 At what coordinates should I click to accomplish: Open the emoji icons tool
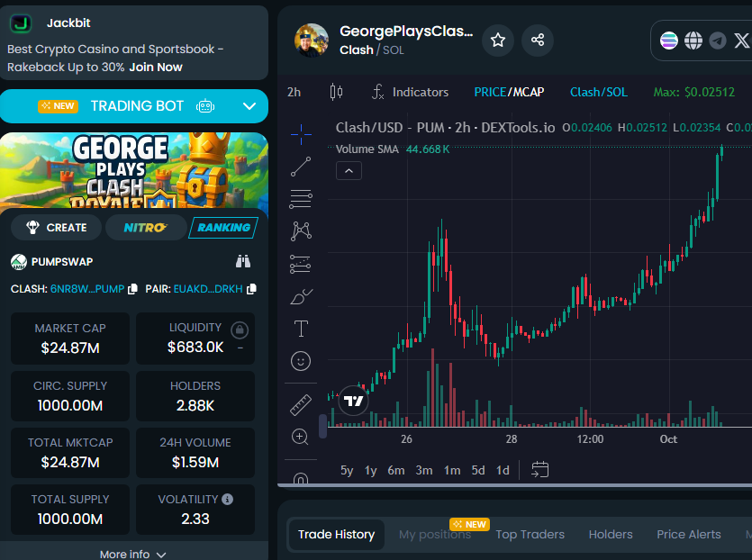[301, 361]
